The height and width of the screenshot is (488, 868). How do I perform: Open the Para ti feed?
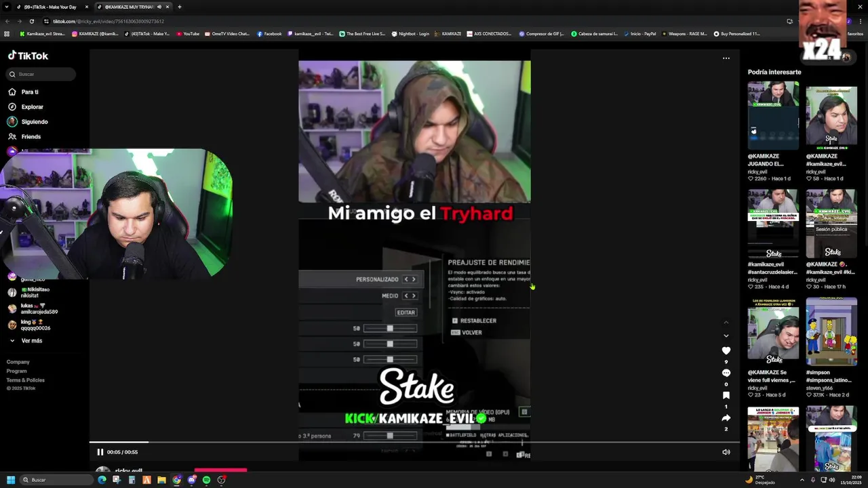coord(24,91)
